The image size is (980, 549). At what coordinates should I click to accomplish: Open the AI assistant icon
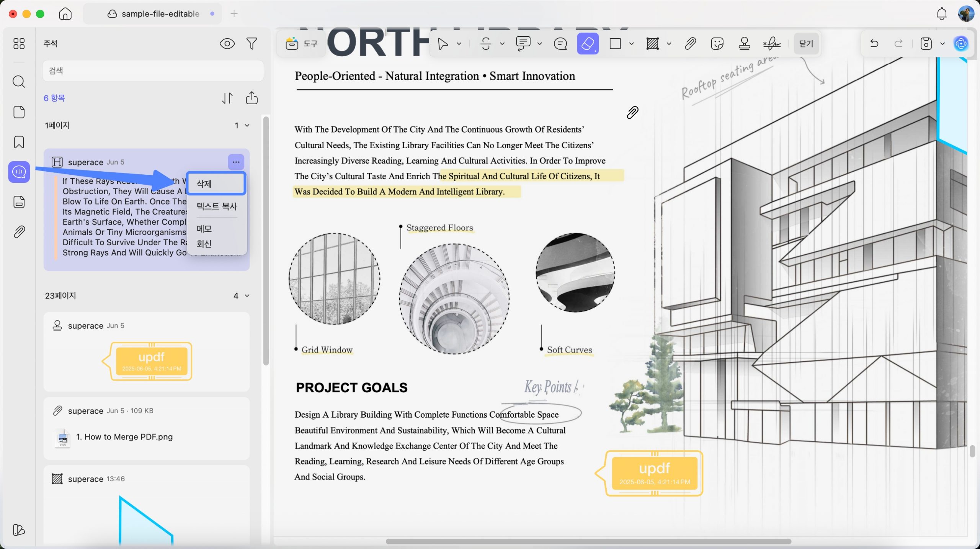[961, 44]
